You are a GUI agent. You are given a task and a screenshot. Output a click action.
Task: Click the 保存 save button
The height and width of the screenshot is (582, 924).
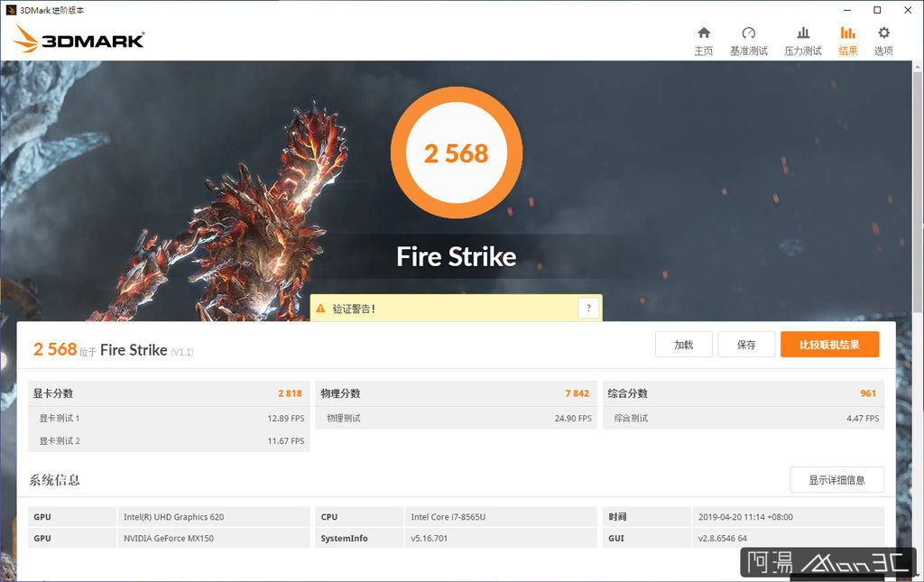point(746,345)
